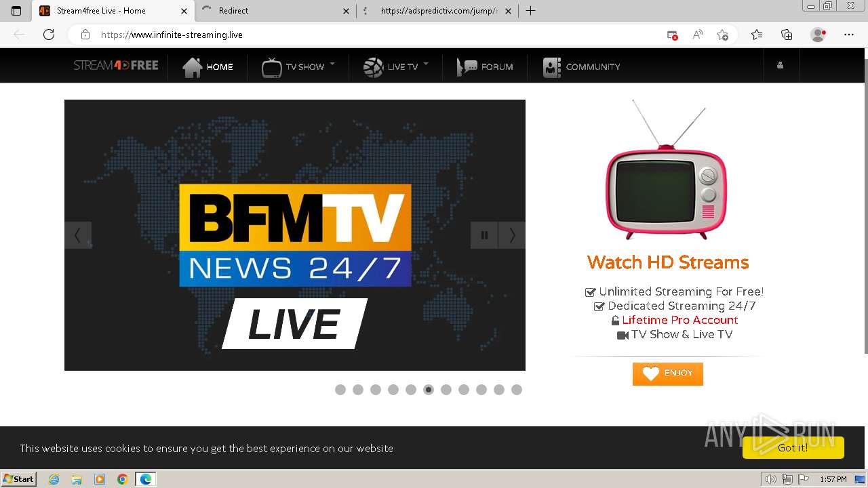
Task: Click the pink retro TV image
Action: click(667, 169)
